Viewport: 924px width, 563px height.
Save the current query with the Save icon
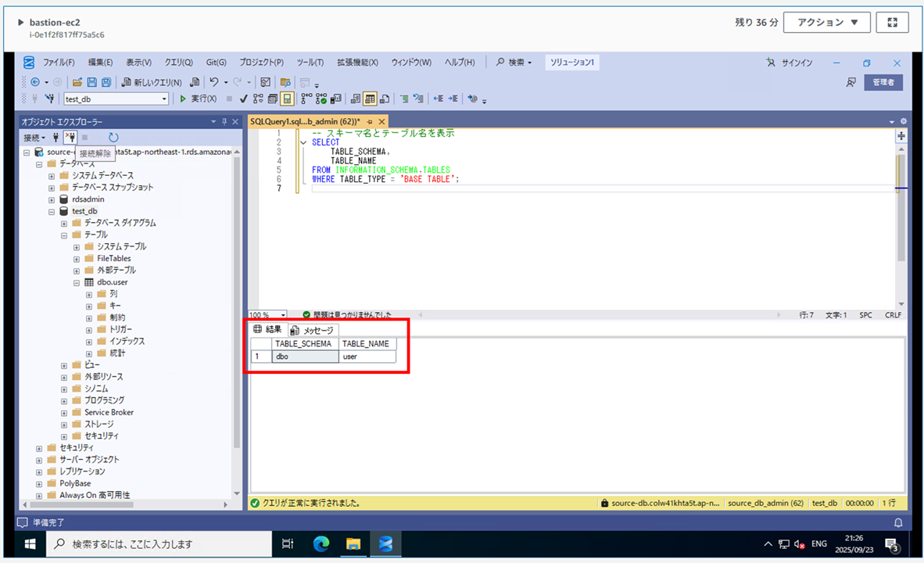(91, 82)
